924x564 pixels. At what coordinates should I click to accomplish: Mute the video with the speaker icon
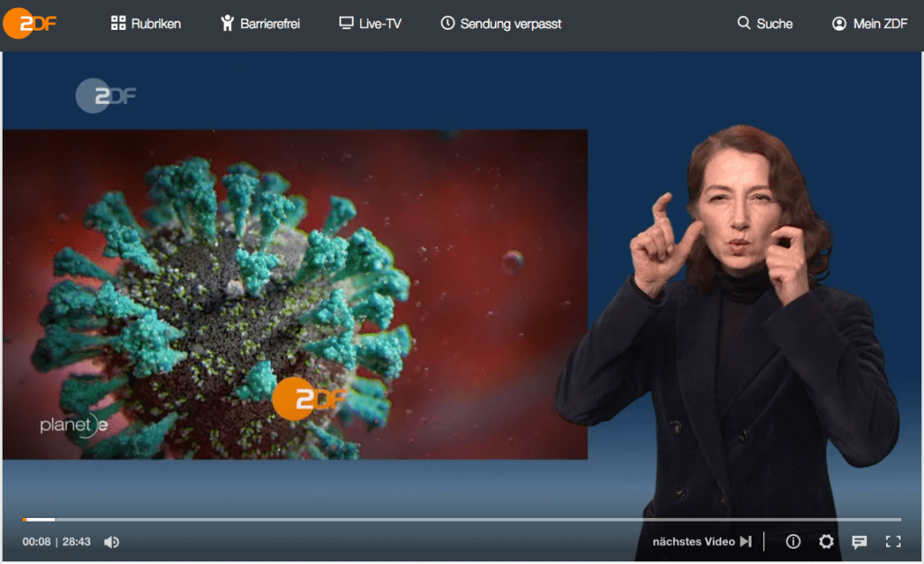(111, 541)
